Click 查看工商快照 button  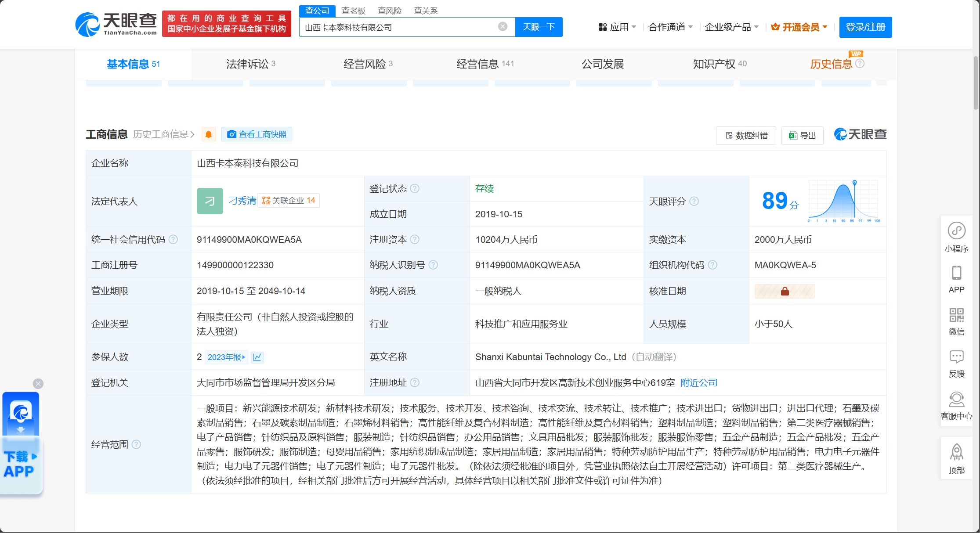tap(257, 134)
